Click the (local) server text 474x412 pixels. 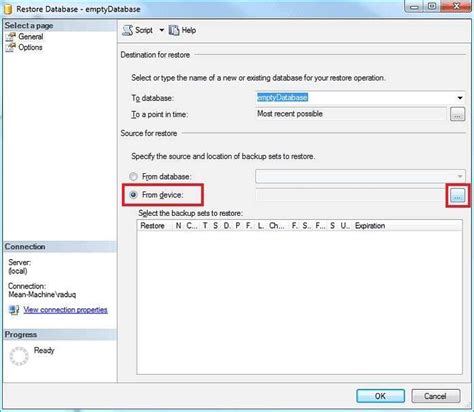coord(18,271)
